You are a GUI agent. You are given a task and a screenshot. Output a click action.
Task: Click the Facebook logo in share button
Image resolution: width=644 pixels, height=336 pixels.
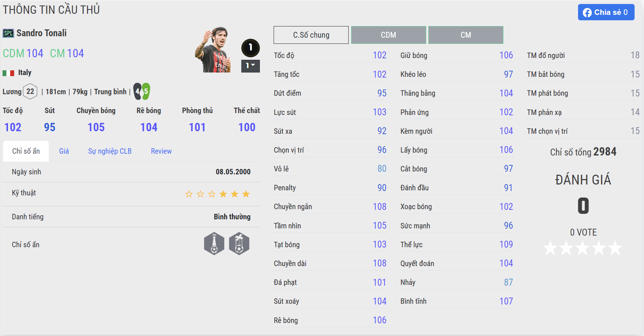coord(587,13)
